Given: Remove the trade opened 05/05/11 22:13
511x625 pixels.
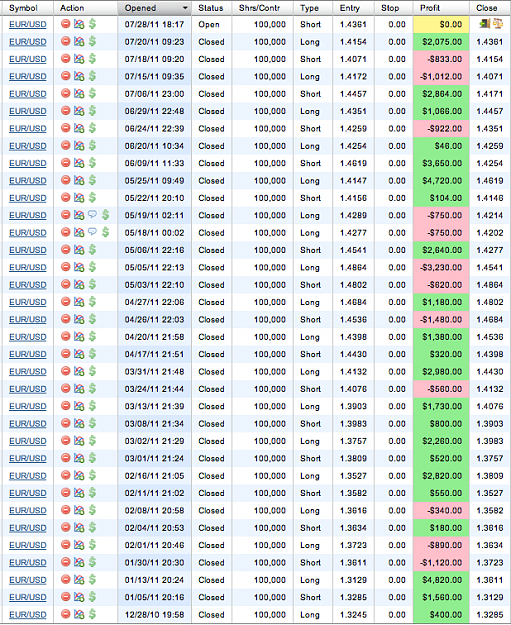Looking at the screenshot, I should [x=66, y=267].
